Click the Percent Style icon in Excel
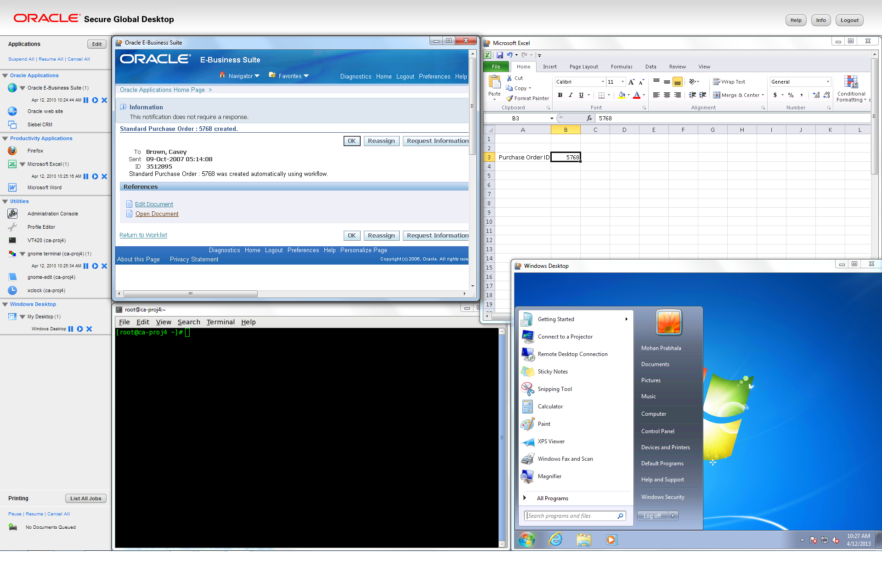Image resolution: width=882 pixels, height=588 pixels. [x=791, y=95]
